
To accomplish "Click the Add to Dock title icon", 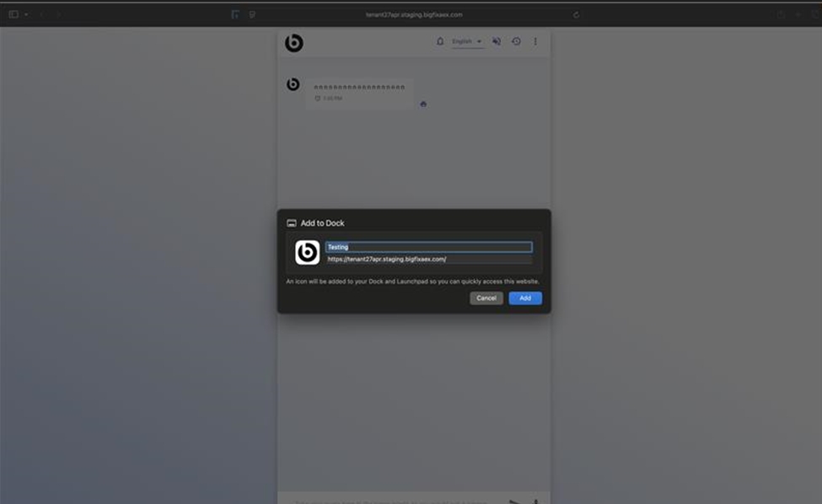I will point(292,223).
